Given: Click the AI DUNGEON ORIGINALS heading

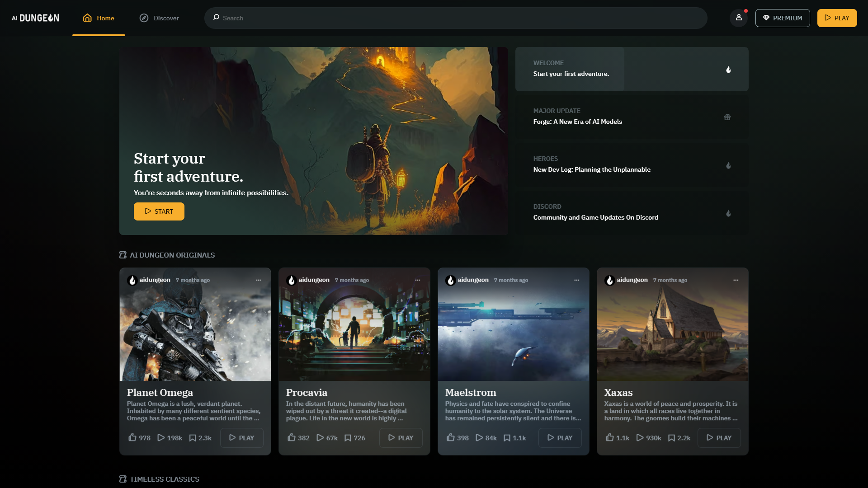Looking at the screenshot, I should tap(172, 255).
